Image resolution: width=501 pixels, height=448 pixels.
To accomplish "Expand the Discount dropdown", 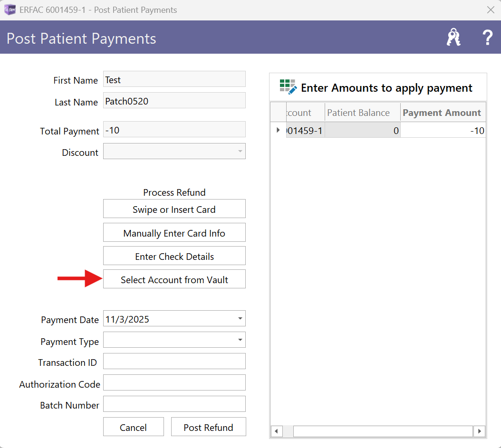I will [x=240, y=152].
